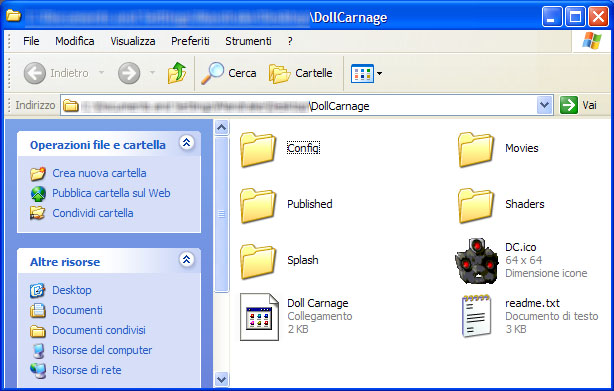Open the Visualizza menu
614x391 pixels.
tap(133, 41)
